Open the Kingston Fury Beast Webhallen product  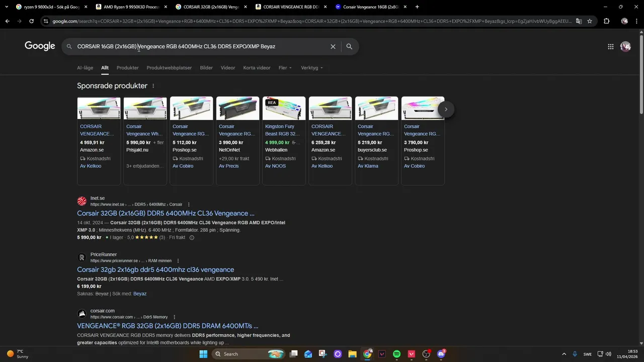coord(284,141)
